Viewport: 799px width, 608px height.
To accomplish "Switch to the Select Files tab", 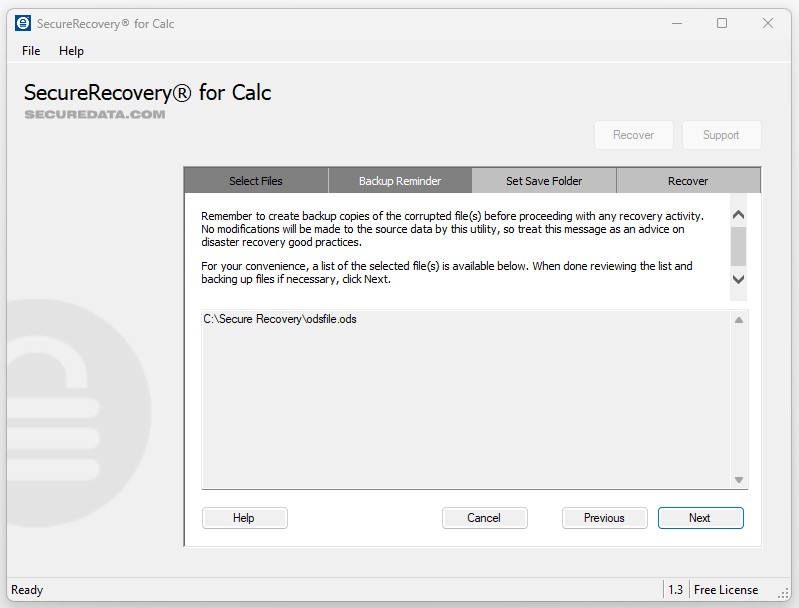I will coord(256,181).
